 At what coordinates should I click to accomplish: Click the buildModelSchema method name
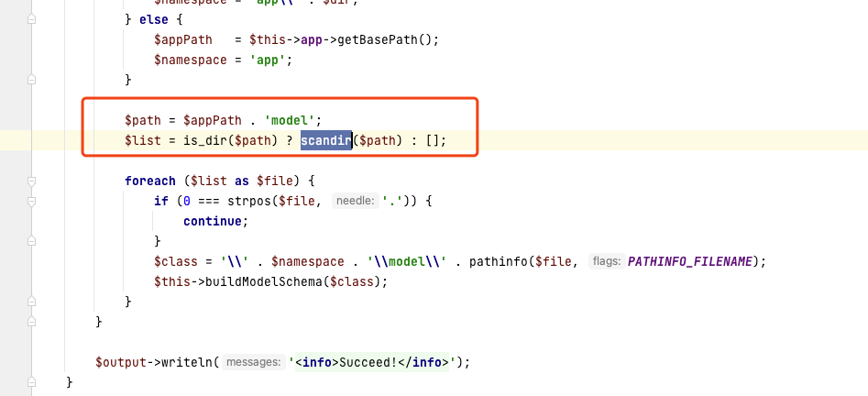tap(264, 281)
